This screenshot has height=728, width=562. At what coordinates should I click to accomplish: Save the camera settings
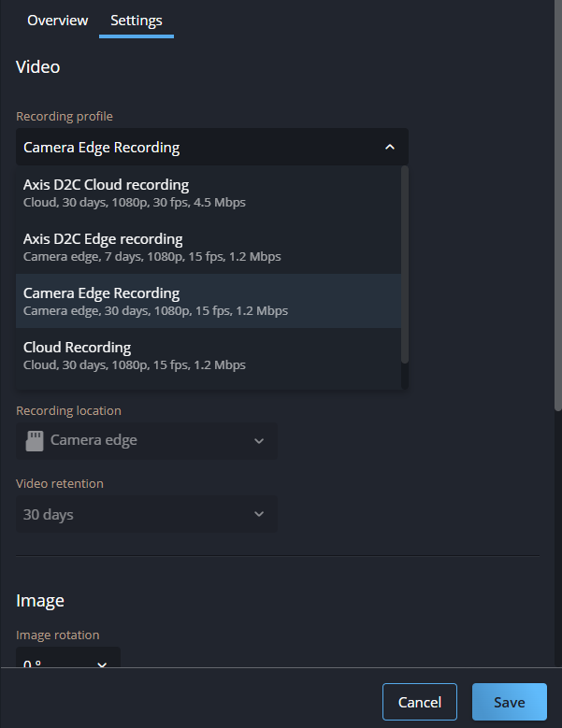pyautogui.click(x=509, y=702)
